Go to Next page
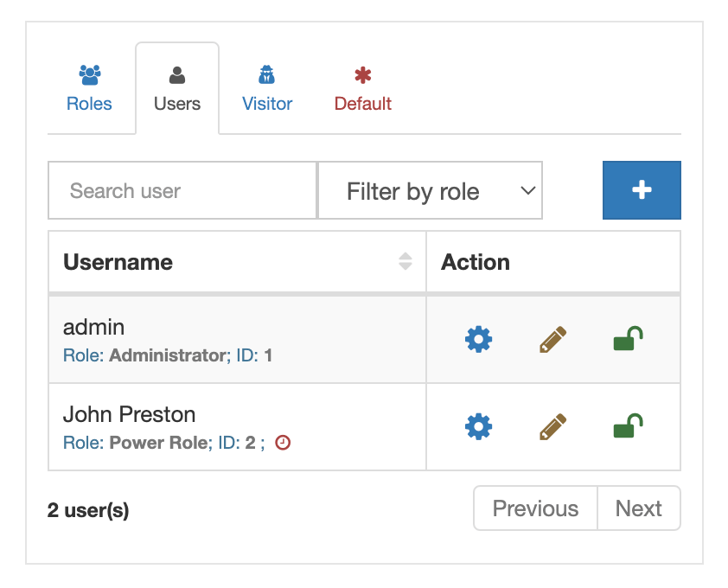The image size is (728, 588). point(638,508)
